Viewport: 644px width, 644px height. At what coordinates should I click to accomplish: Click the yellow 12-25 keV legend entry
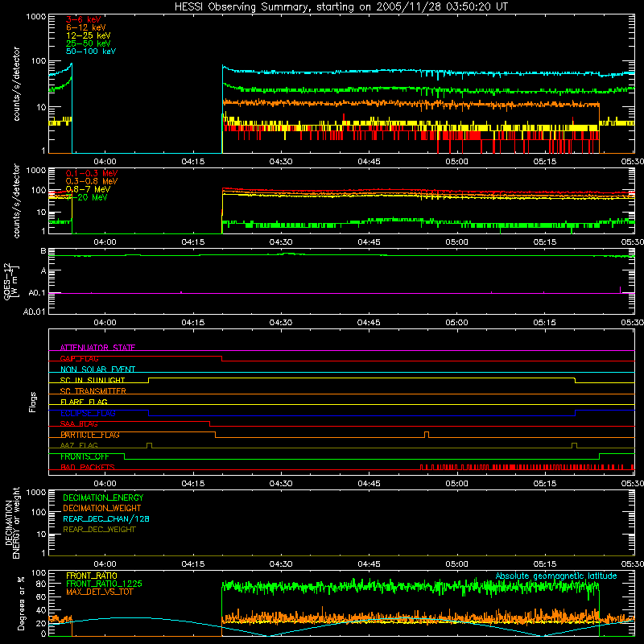point(89,35)
